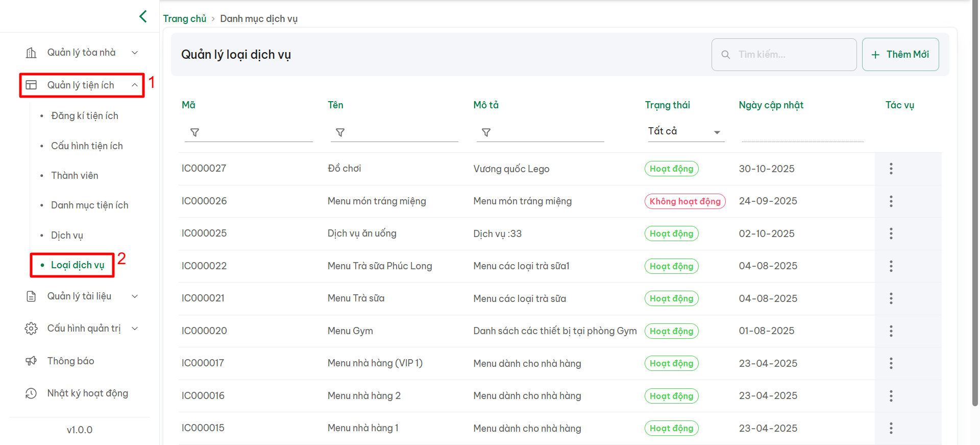Open the Trạng thái 'Tất cả' dropdown
Screen dimensions: 980x445
(685, 131)
